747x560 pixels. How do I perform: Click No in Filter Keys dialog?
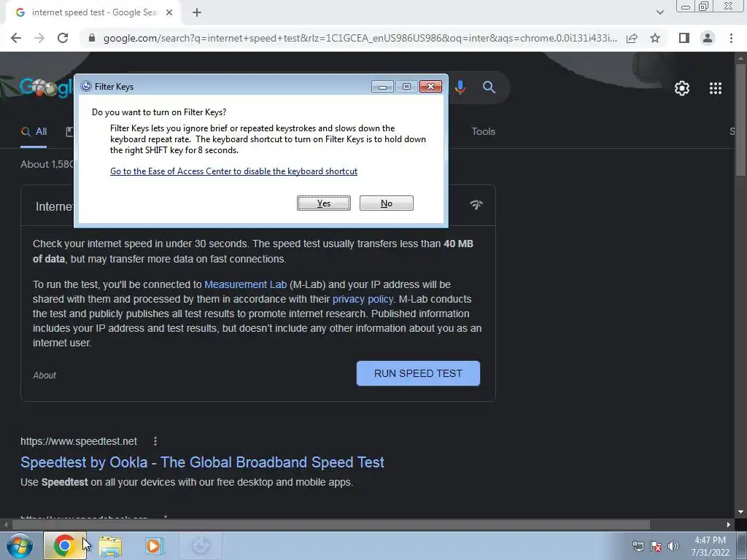(x=387, y=203)
